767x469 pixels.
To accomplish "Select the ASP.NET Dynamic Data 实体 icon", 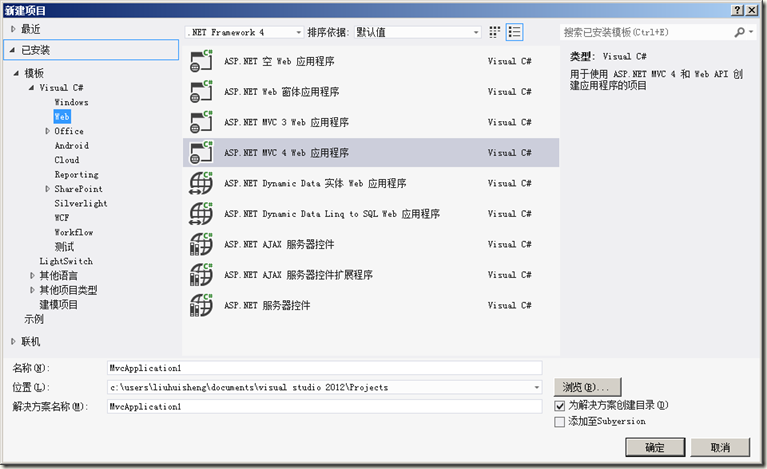I will click(x=203, y=183).
